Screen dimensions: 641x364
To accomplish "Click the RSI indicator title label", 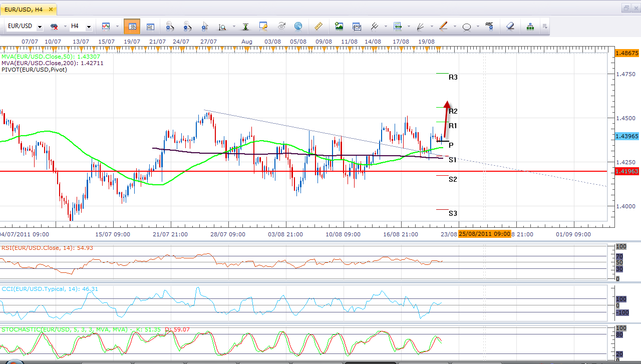I will tap(47, 248).
